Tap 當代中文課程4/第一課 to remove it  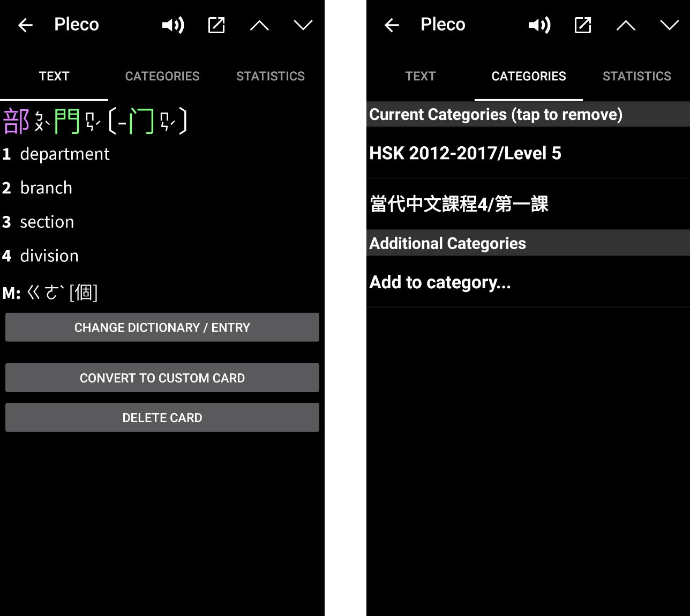coord(459,204)
